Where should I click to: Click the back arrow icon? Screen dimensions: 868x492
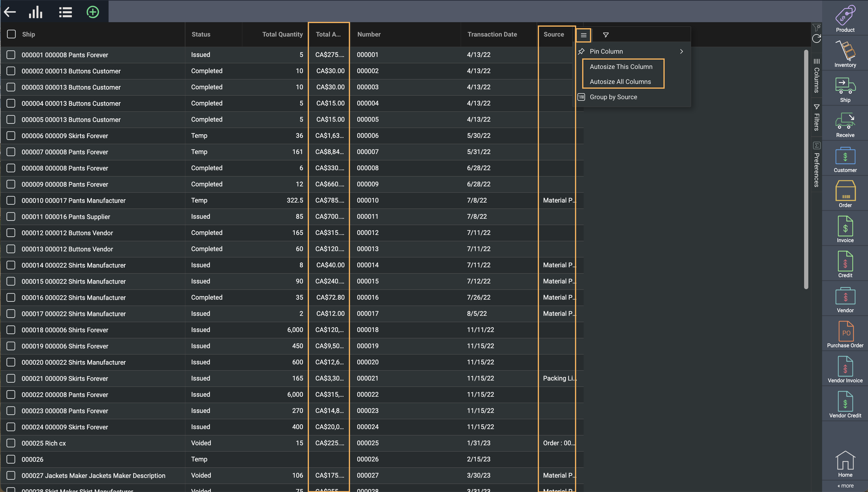(10, 12)
